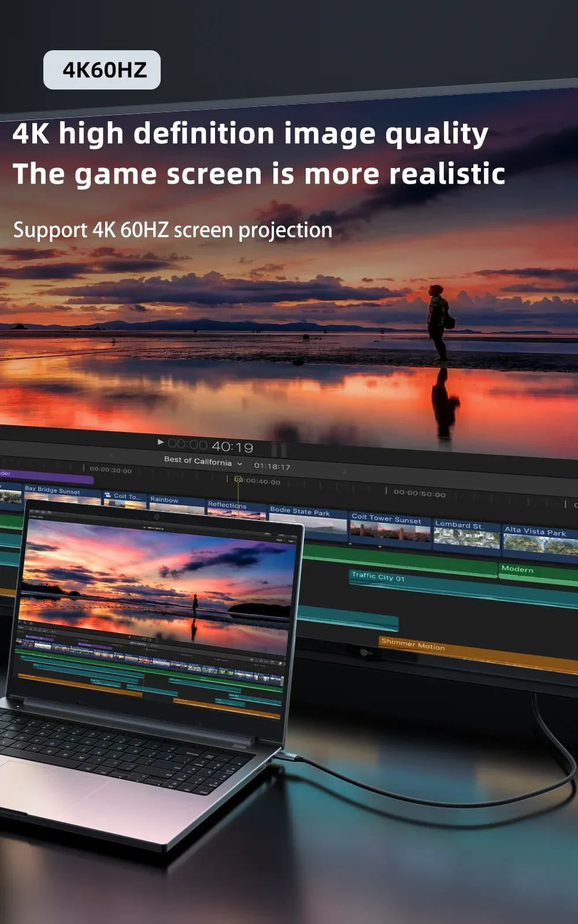Select the Reflections clip
The height and width of the screenshot is (924, 578).
236,509
